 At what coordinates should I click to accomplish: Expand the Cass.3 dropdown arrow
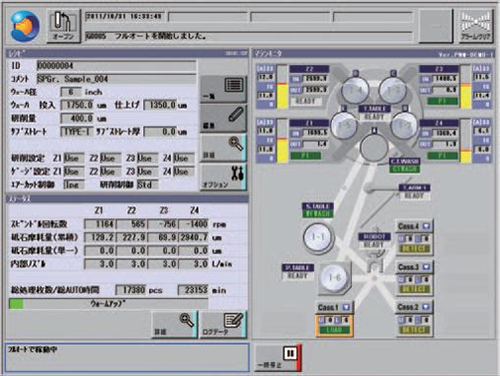pyautogui.click(x=426, y=267)
